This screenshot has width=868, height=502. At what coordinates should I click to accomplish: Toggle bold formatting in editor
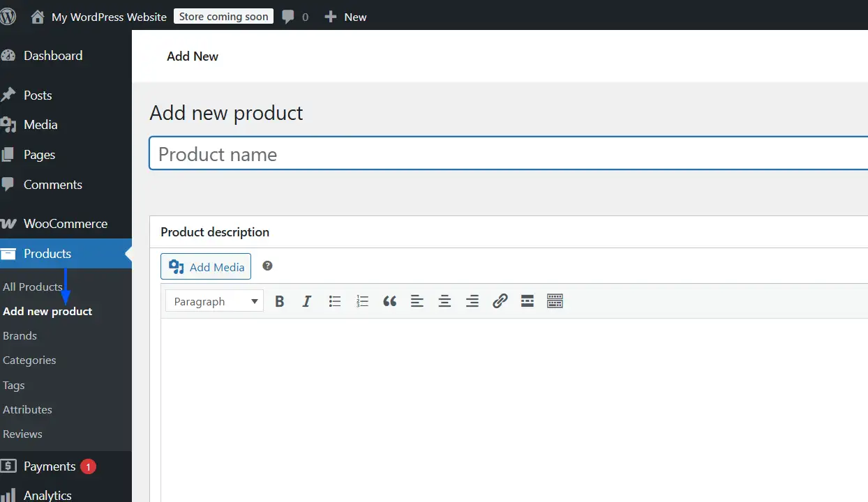(280, 301)
